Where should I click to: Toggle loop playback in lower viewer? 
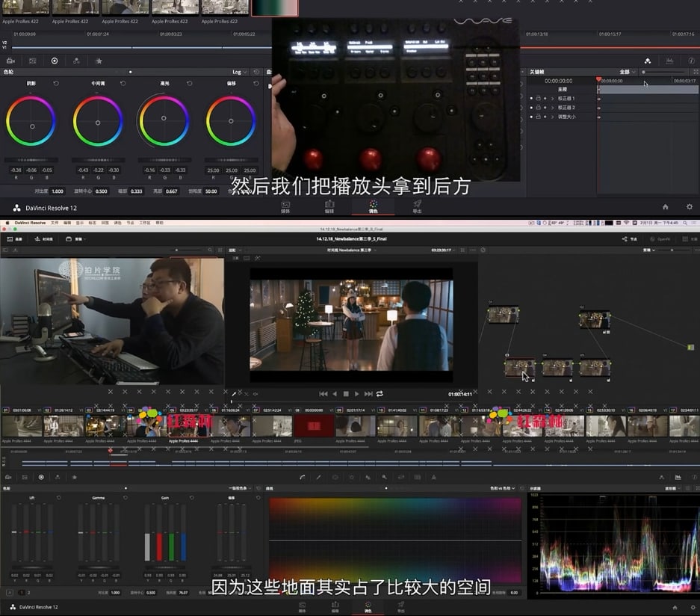tap(380, 394)
